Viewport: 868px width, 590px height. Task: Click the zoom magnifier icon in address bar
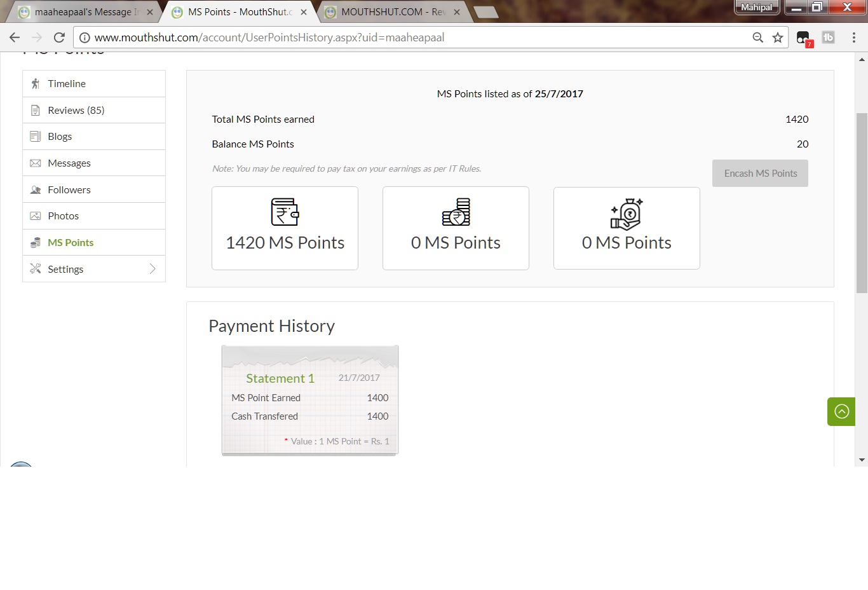coord(757,38)
